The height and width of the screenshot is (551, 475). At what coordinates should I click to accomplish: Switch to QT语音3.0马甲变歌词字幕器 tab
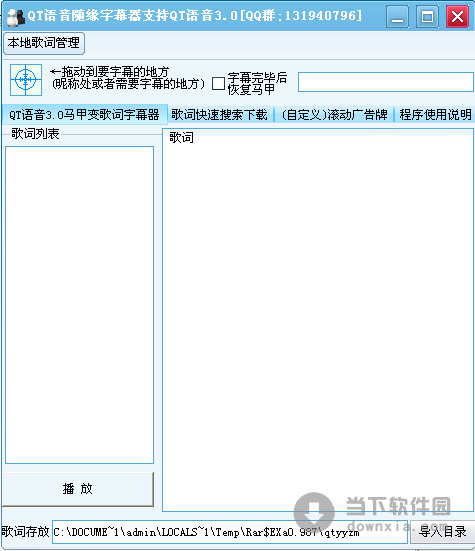click(x=84, y=115)
